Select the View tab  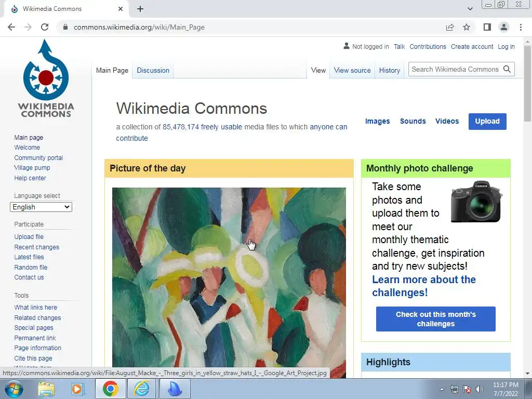point(318,70)
